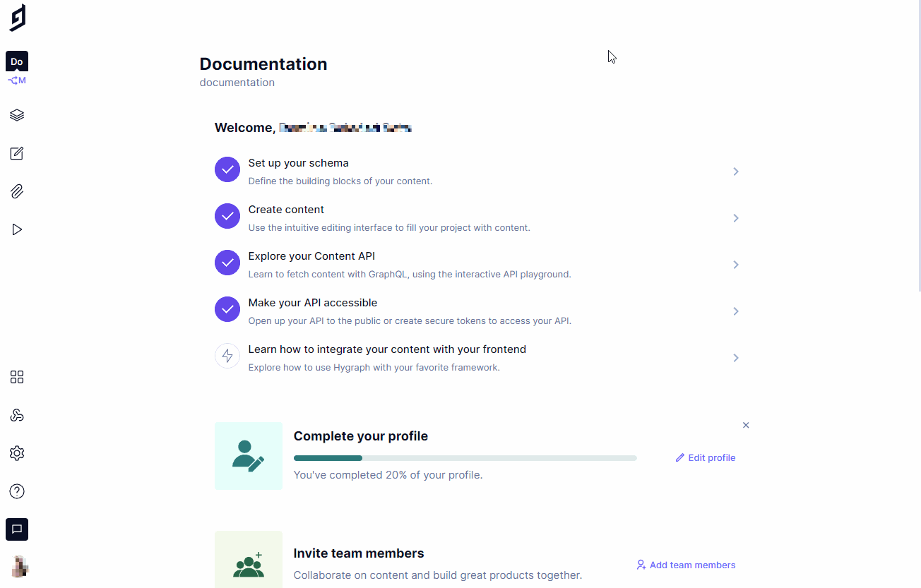Expand the Learn how to integrate step

pyautogui.click(x=735, y=358)
